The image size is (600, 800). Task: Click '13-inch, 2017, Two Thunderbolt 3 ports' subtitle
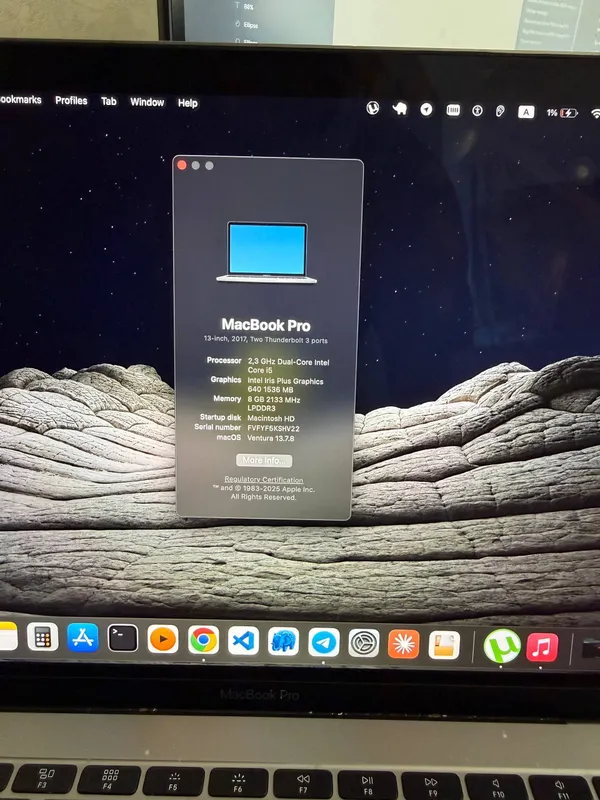pyautogui.click(x=266, y=339)
